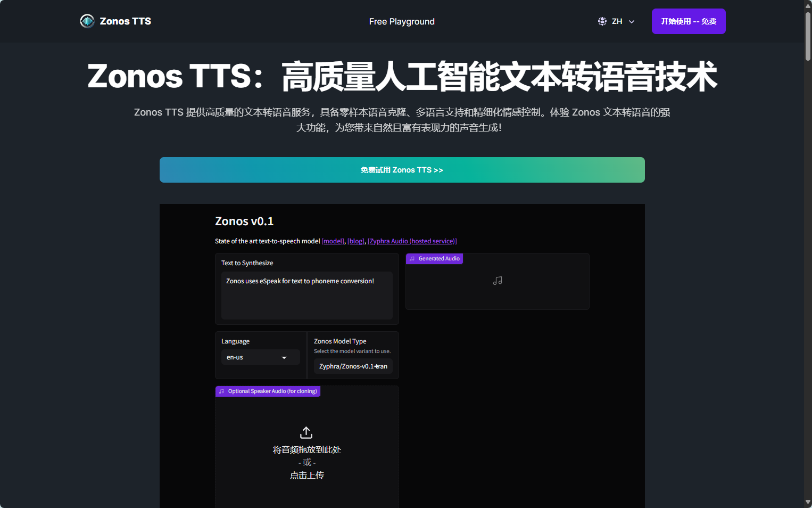Click the Zonos v0.1 heading
The height and width of the screenshot is (508, 812).
point(244,222)
